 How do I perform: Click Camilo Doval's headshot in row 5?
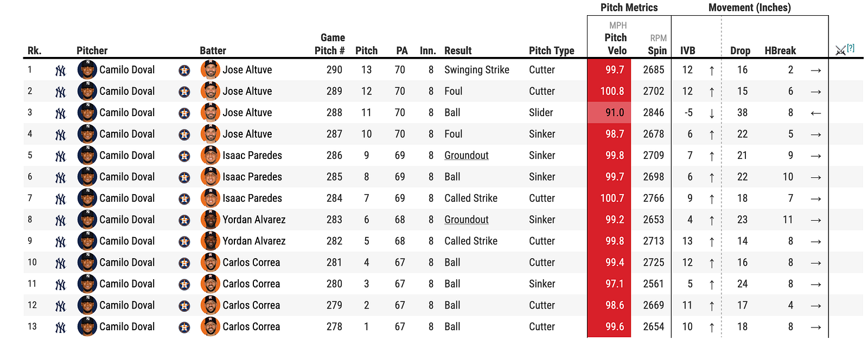[x=87, y=156]
